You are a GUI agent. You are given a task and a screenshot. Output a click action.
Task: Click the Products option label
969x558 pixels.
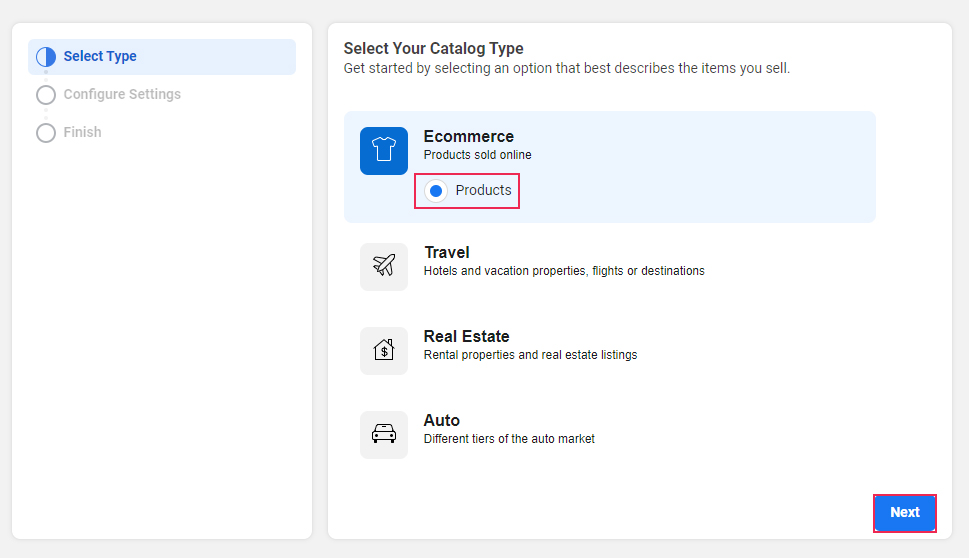[483, 190]
